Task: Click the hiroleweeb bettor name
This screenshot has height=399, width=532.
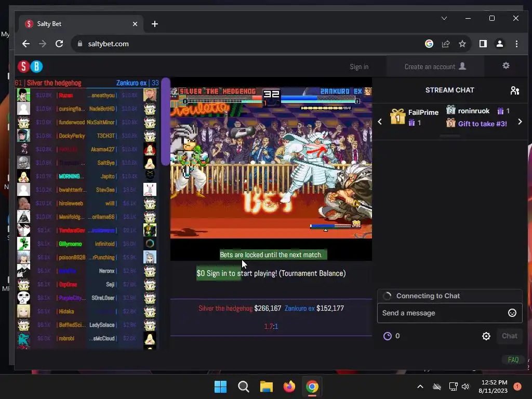Action: 71,203
